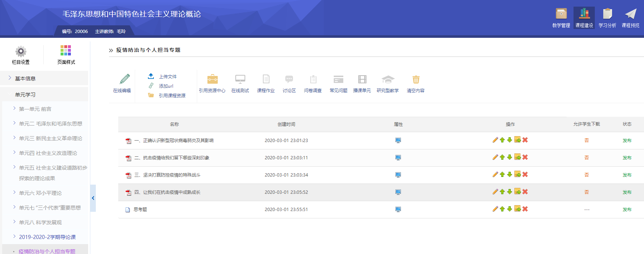644x254 pixels.
Task: Delete the 思考题 row with red X
Action: tap(525, 209)
